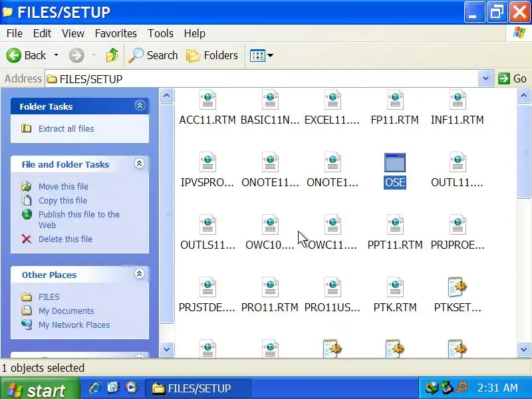This screenshot has width=532, height=399.
Task: Open the View menu
Action: 73,33
